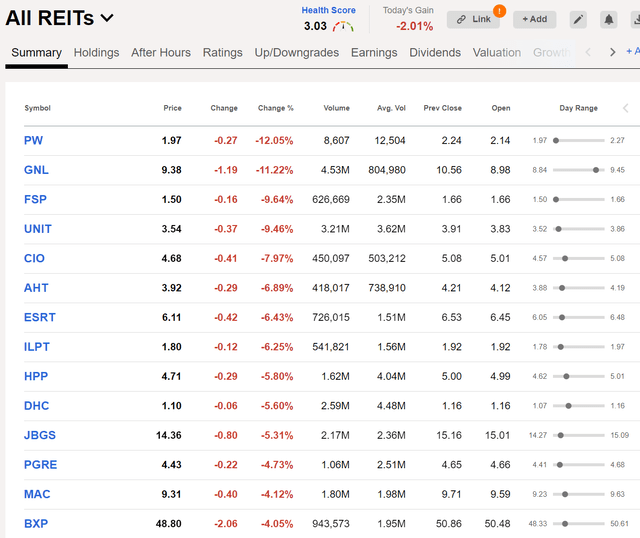The width and height of the screenshot is (640, 538).
Task: Open the GNL ticker link
Action: [x=36, y=170]
